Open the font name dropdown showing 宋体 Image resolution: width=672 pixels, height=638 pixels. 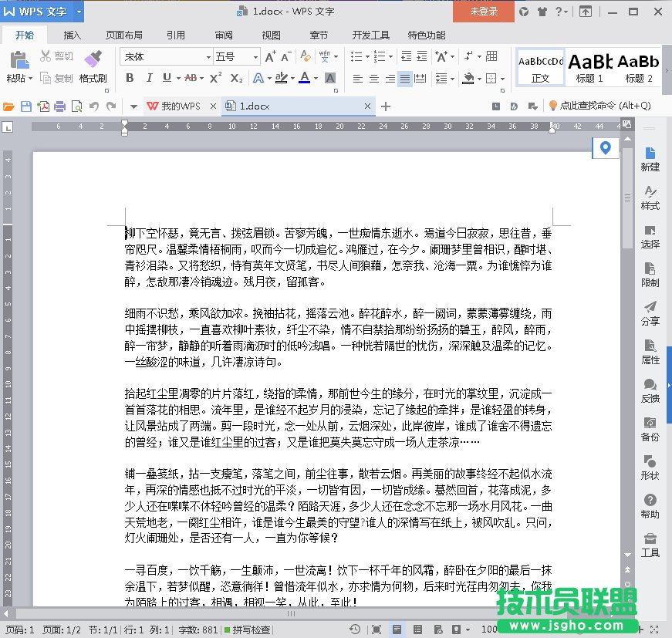166,56
